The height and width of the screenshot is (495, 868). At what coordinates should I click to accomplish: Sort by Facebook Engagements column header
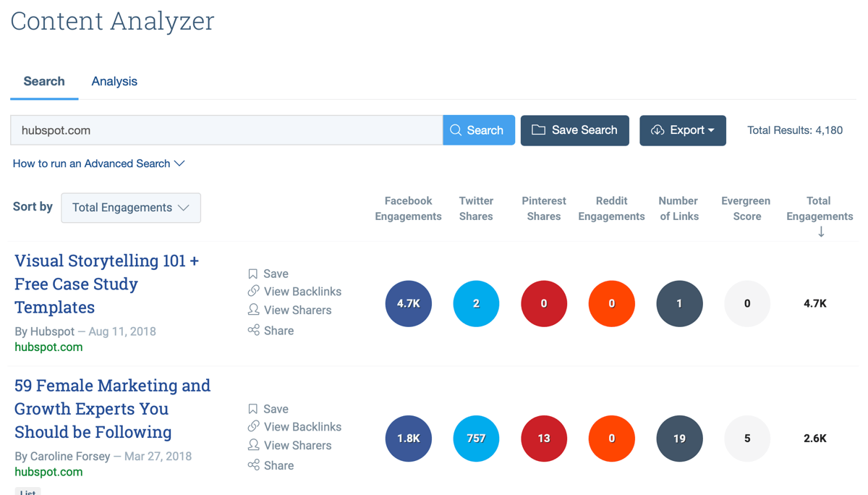[x=408, y=208]
